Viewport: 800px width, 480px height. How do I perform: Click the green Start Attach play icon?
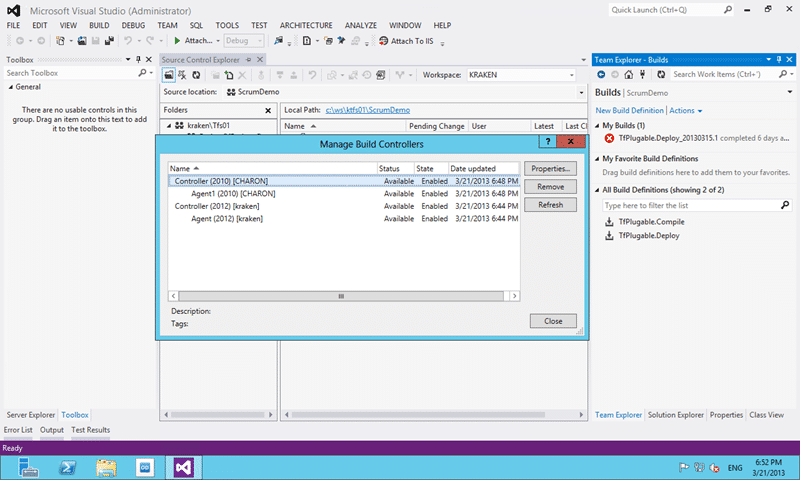(177, 41)
